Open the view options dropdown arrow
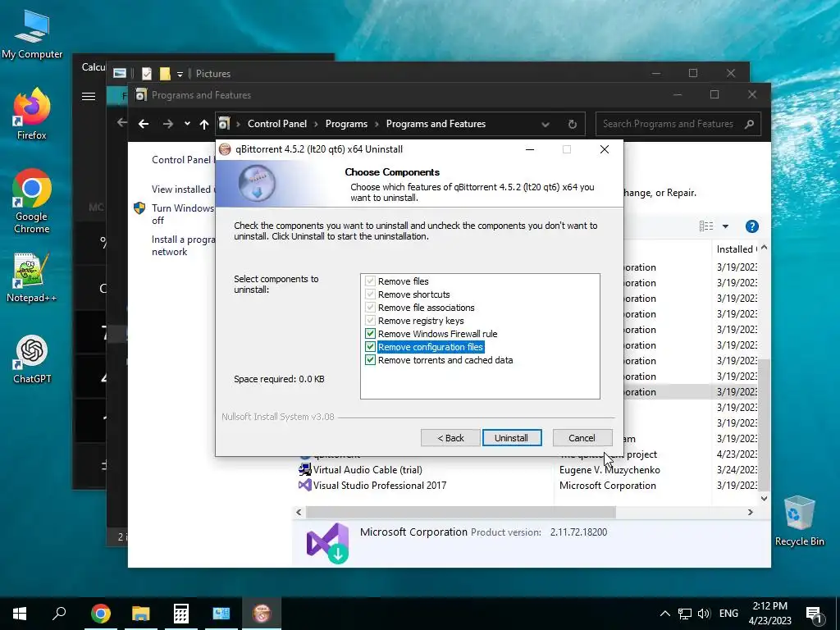 pos(725,226)
